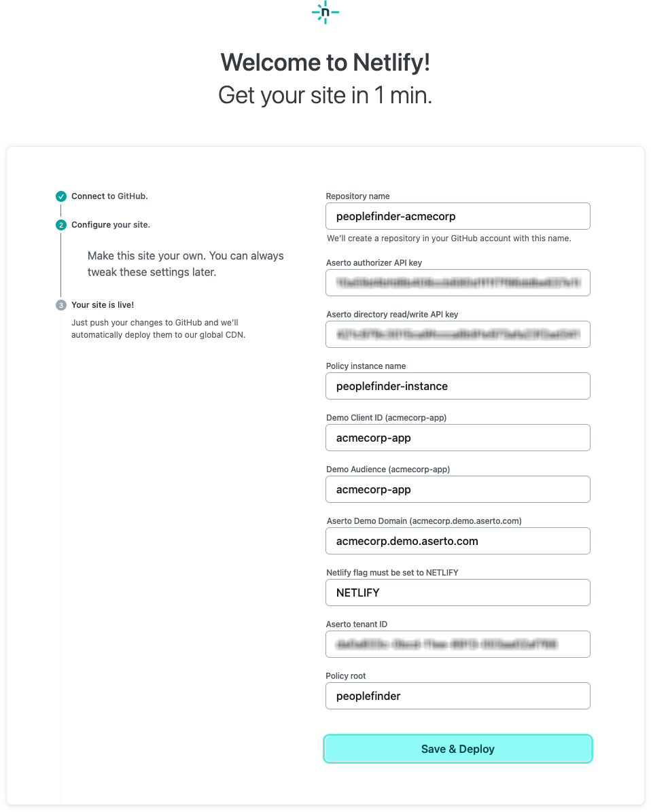Select the Aserto directory read/write API key field
The width and height of the screenshot is (651, 812).
tap(458, 334)
